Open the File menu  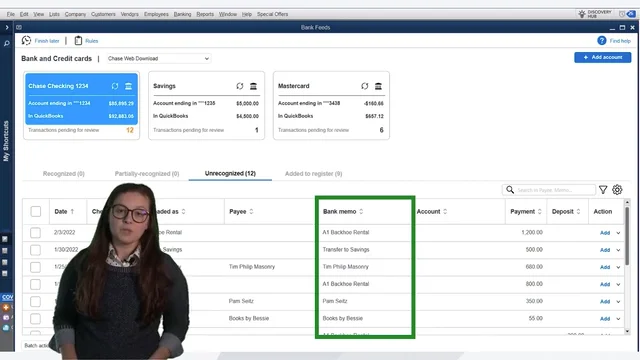[x=11, y=14]
